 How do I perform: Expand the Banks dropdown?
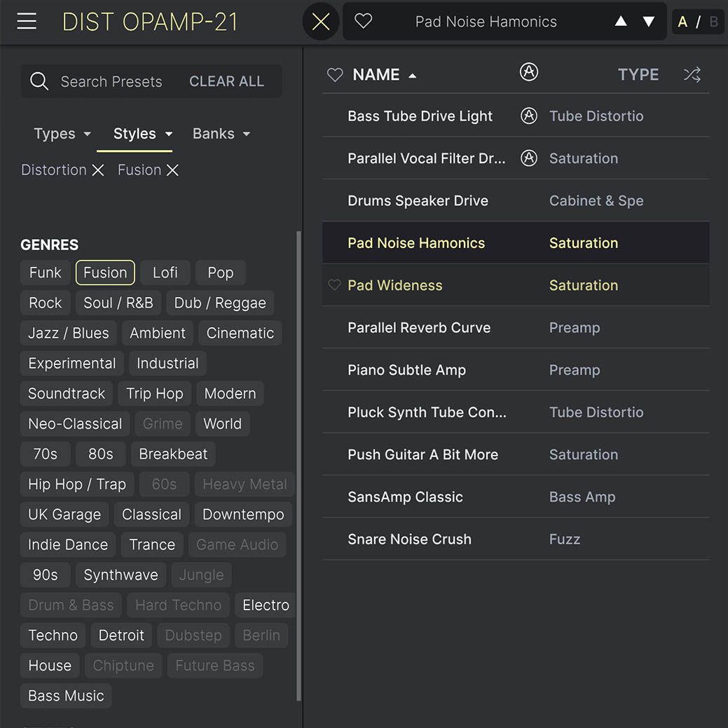pyautogui.click(x=221, y=134)
